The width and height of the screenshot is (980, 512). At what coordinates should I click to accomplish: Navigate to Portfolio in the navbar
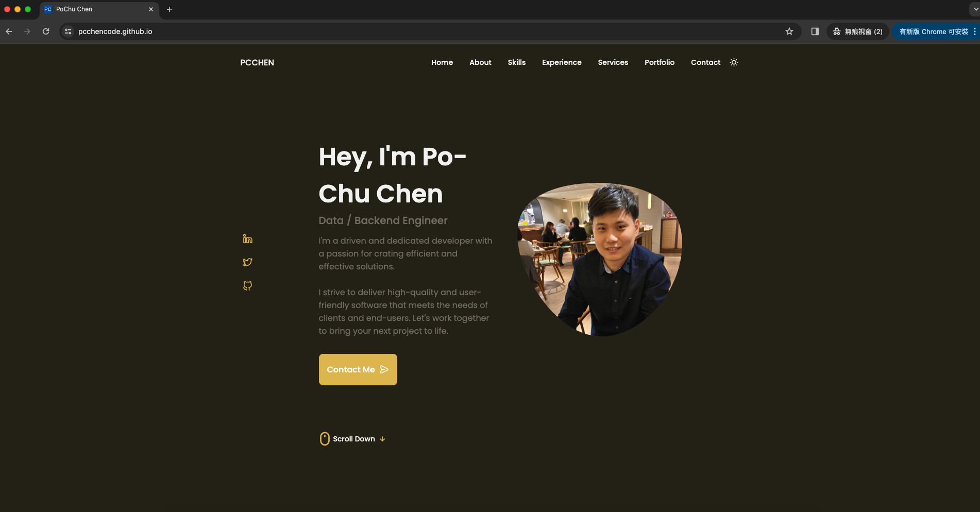(660, 62)
